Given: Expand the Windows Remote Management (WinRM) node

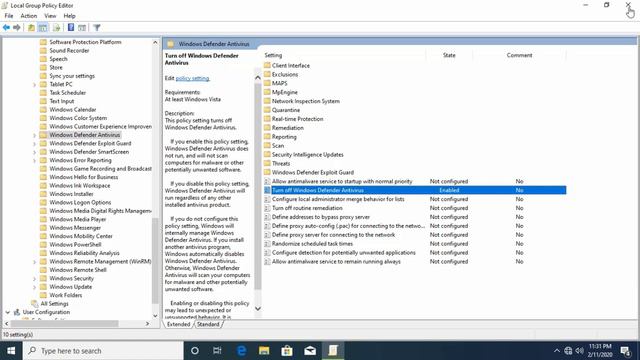Looking at the screenshot, I should point(34,262).
